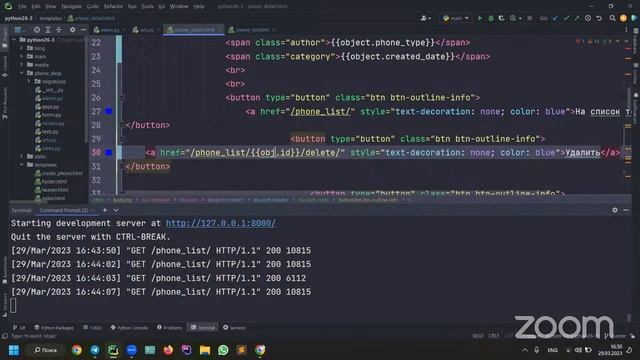The height and width of the screenshot is (360, 640).
Task: Open editor tabs more-options vertical dots
Action: click(626, 30)
